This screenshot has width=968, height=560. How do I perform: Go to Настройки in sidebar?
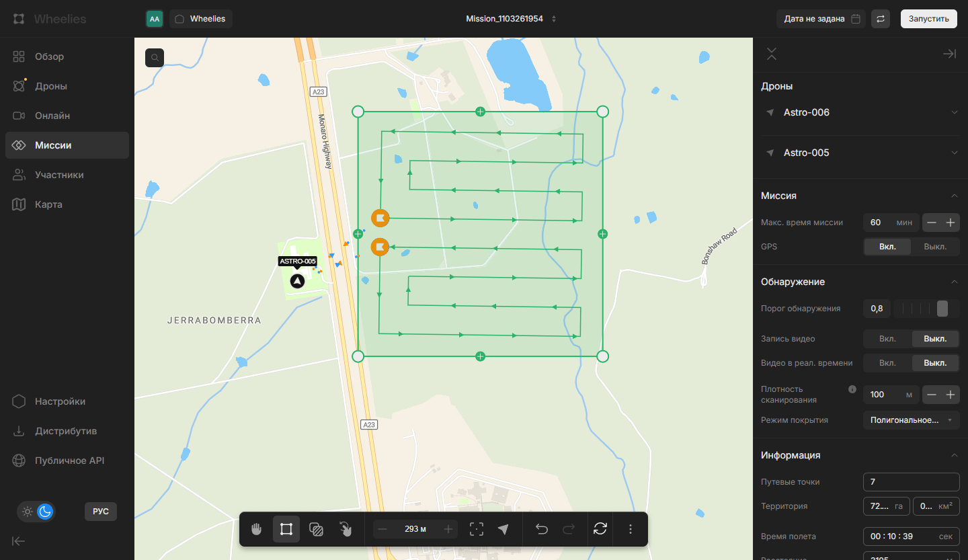[x=60, y=401]
